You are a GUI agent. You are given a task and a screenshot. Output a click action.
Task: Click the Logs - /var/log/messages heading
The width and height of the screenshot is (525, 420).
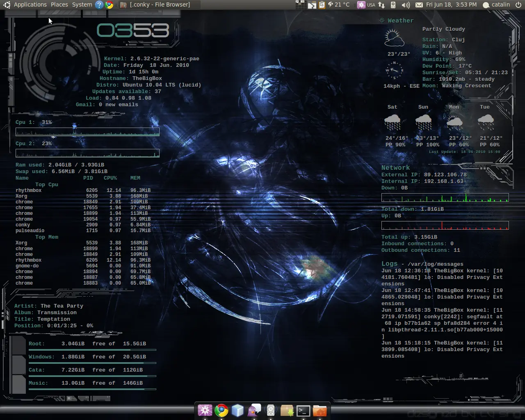tap(422, 264)
